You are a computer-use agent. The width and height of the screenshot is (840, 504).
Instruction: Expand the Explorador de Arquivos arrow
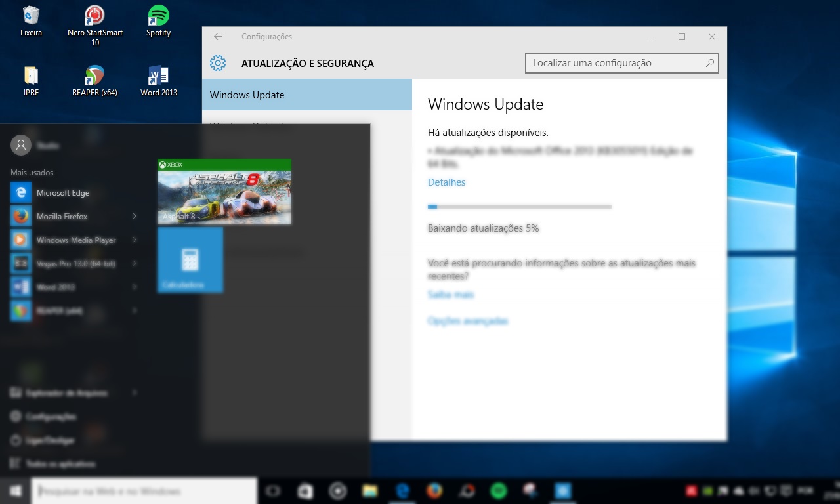135,393
